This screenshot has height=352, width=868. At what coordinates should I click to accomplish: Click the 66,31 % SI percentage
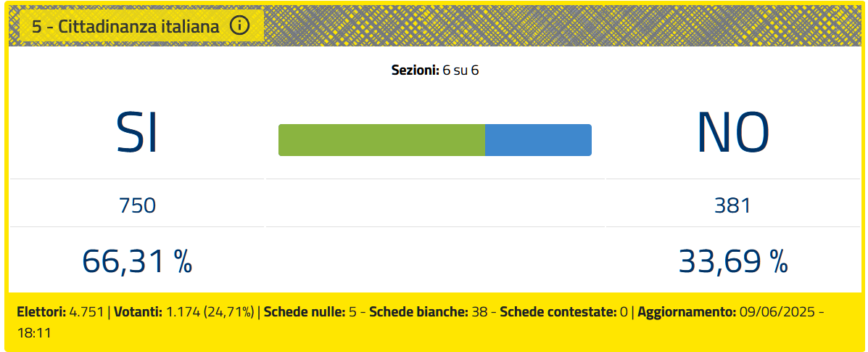(137, 261)
